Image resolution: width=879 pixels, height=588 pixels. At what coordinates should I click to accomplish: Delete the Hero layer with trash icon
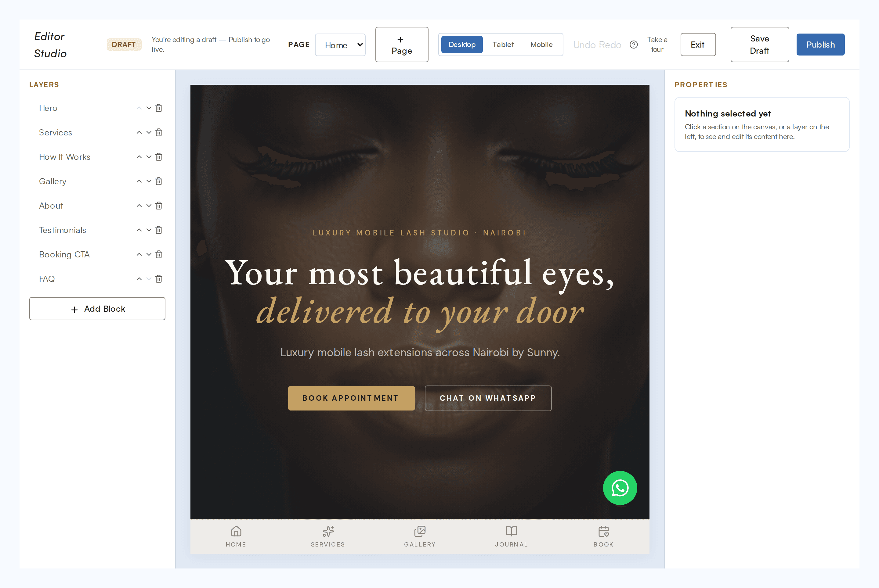159,108
